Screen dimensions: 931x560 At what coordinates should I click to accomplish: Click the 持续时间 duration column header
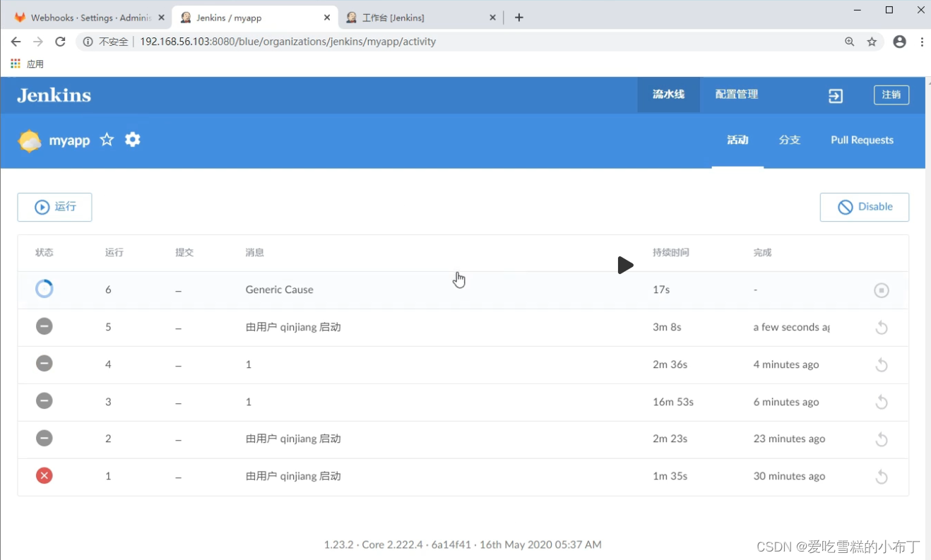click(671, 252)
